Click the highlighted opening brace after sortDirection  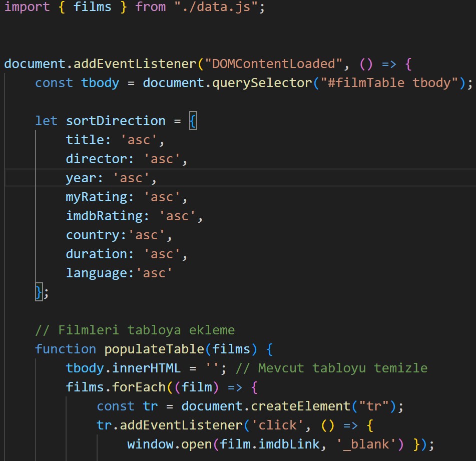coord(193,121)
